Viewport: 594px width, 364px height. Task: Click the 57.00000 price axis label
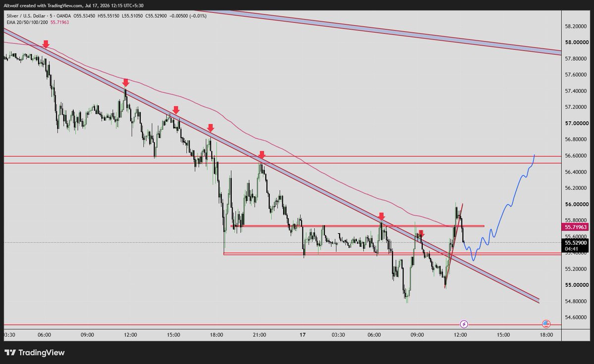pyautogui.click(x=576, y=123)
